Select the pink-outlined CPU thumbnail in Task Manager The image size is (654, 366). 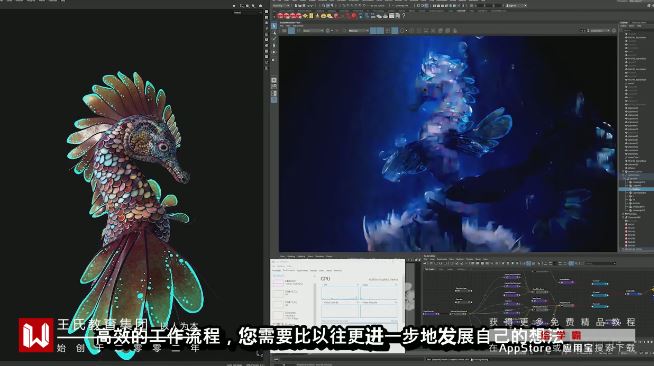tap(278, 283)
